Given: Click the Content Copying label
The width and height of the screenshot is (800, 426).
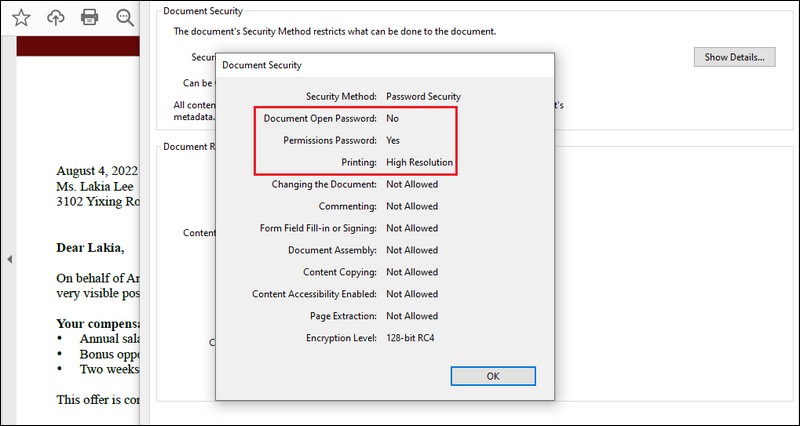Looking at the screenshot, I should click(x=339, y=272).
